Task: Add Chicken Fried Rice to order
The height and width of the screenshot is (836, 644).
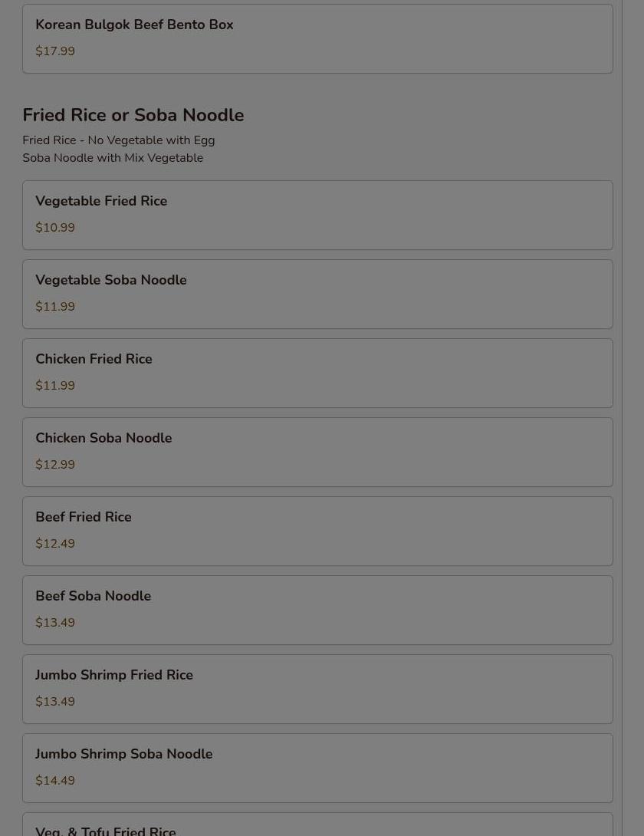Action: (x=317, y=373)
